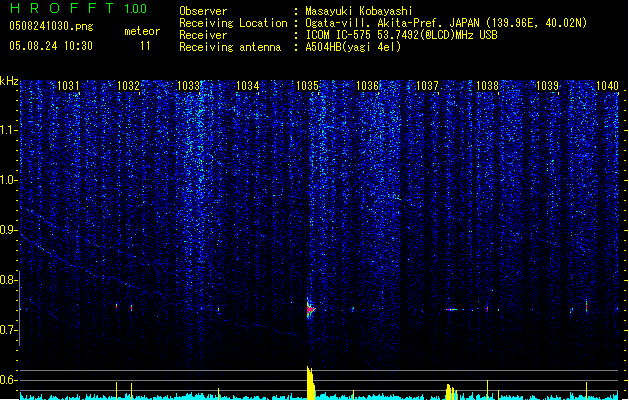629x400 pixels.
Task: Click the 1031 time marker
Action: tap(68, 86)
